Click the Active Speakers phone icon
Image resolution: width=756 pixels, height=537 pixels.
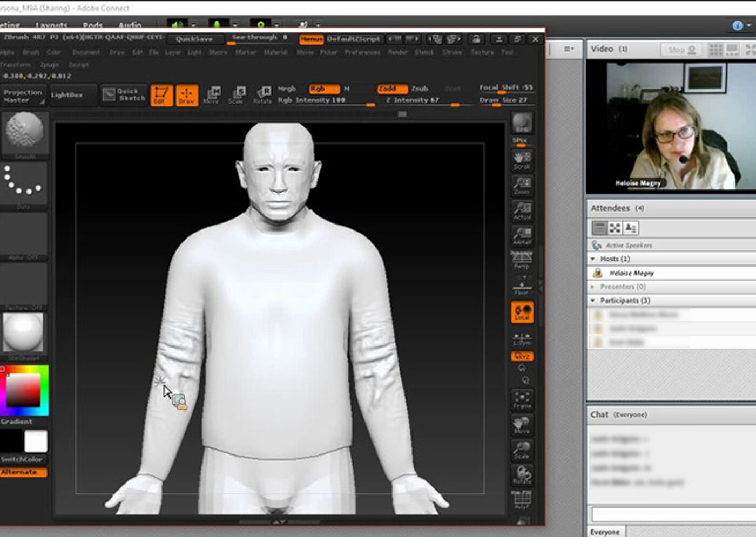click(x=596, y=245)
